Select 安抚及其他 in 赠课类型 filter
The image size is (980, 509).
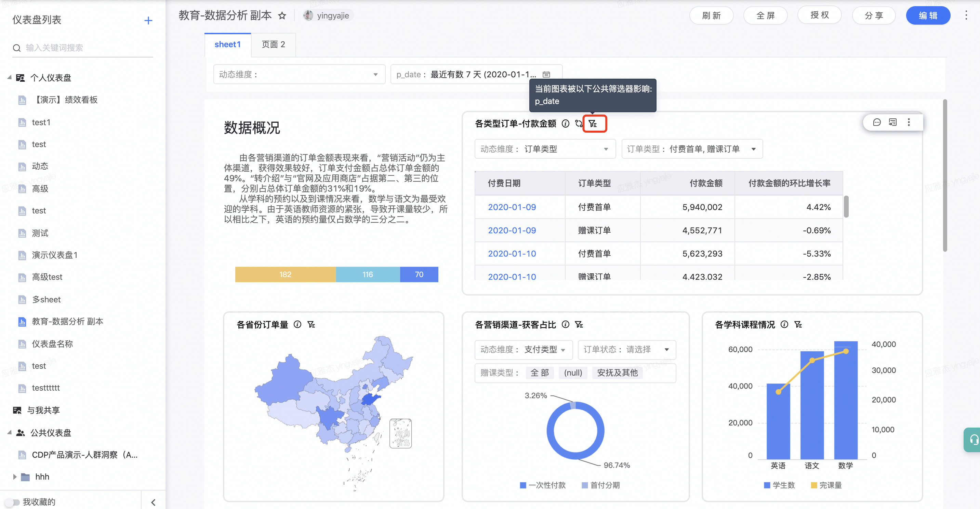617,373
